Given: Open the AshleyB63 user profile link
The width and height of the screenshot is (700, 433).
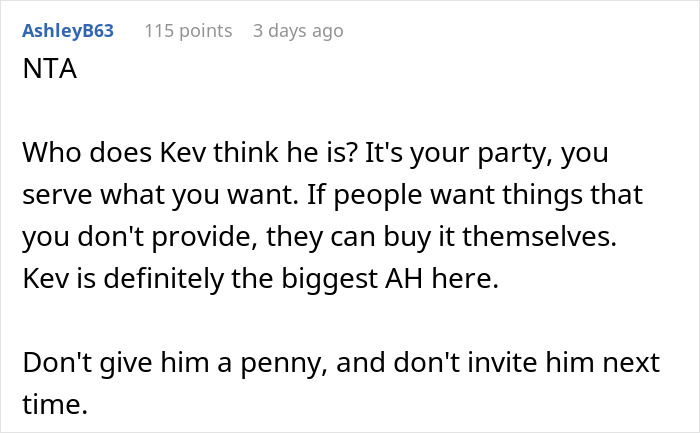Looking at the screenshot, I should [68, 31].
